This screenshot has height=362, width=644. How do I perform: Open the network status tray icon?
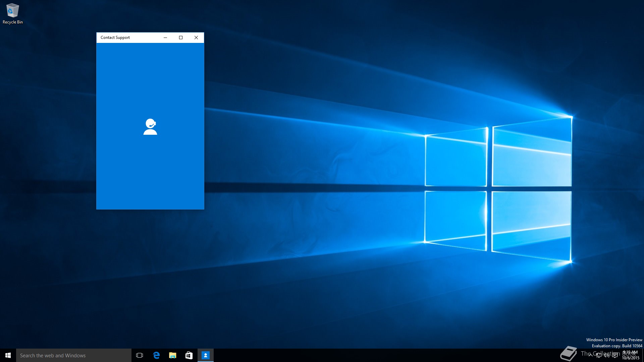pyautogui.click(x=599, y=355)
